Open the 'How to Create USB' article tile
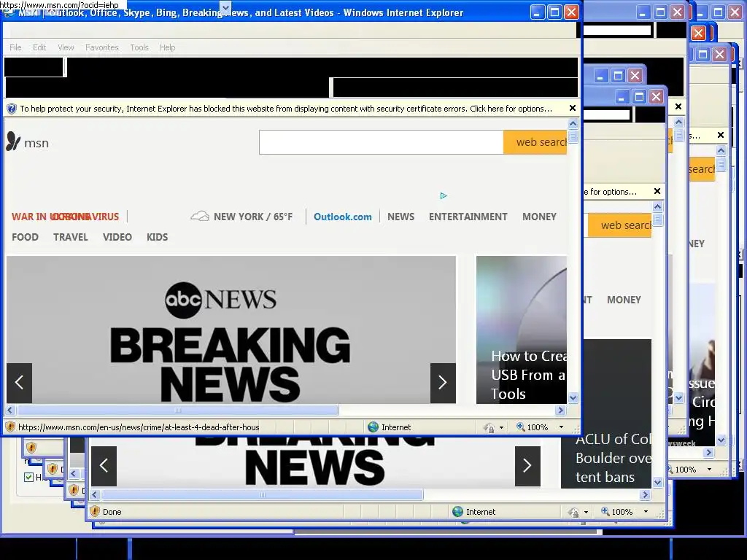The width and height of the screenshot is (747, 560). [x=522, y=330]
